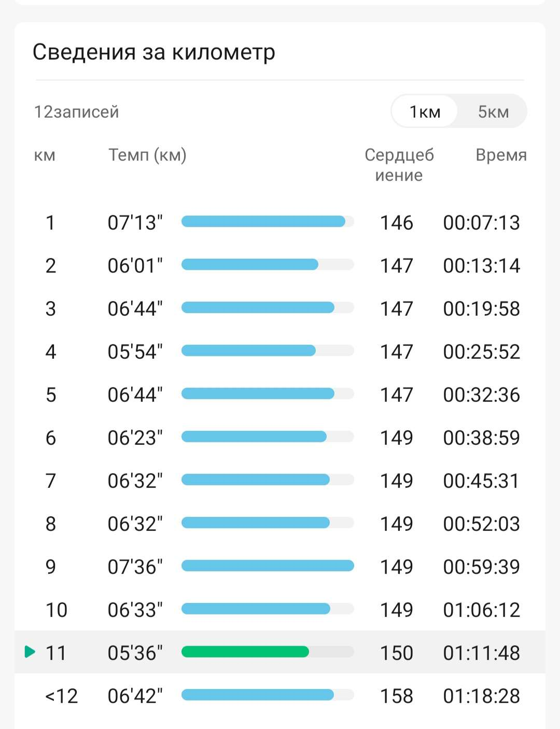The width and height of the screenshot is (560, 729).
Task: Click the Темп (км) column header
Action: [147, 155]
